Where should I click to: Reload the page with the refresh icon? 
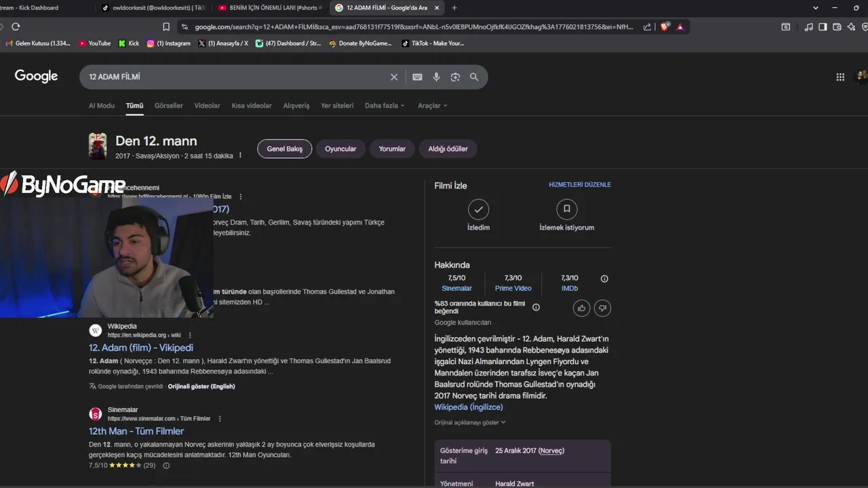tap(16, 26)
